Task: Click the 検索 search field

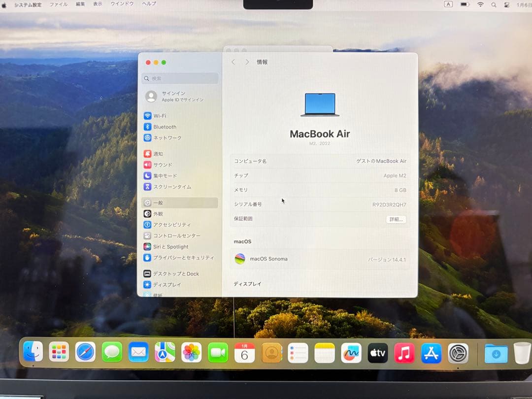Action: coord(180,78)
